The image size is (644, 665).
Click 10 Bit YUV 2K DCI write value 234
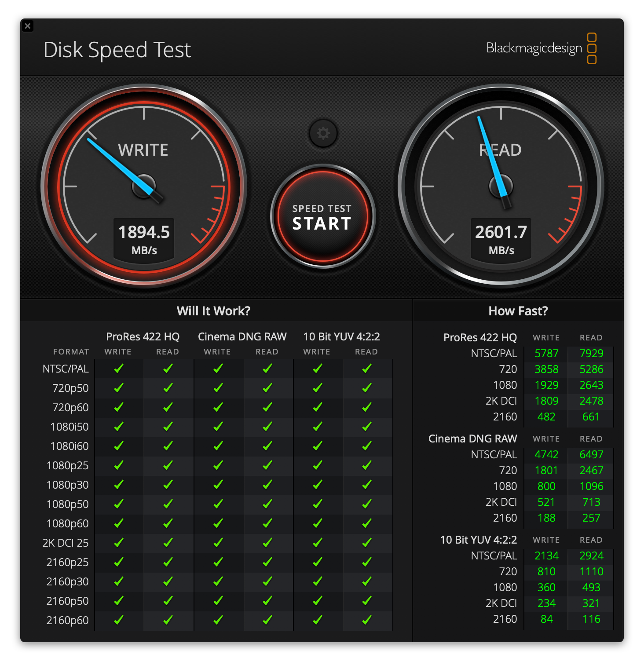click(x=546, y=603)
